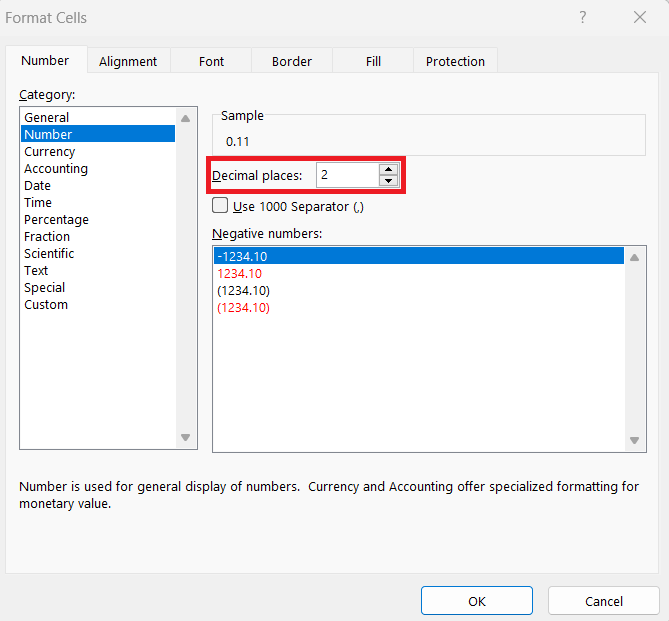Dismiss dialog with Cancel button

[604, 601]
